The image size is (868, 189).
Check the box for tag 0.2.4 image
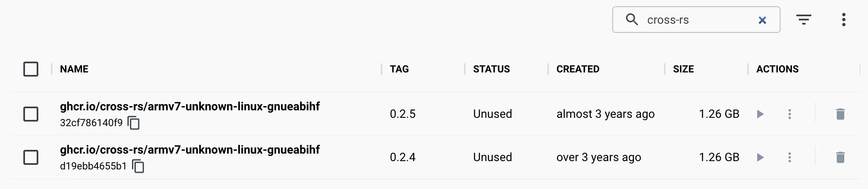coord(31,157)
